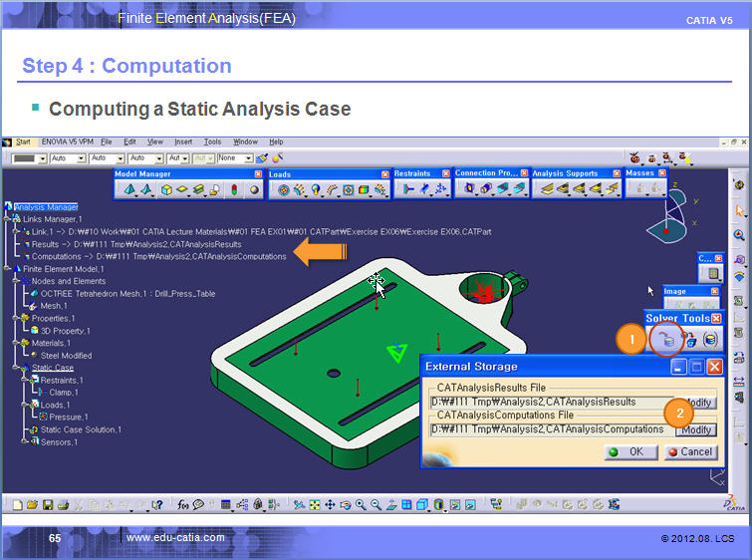The image size is (752, 560).
Task: Click the first icon in Analysis Supports toolbar
Action: (546, 188)
